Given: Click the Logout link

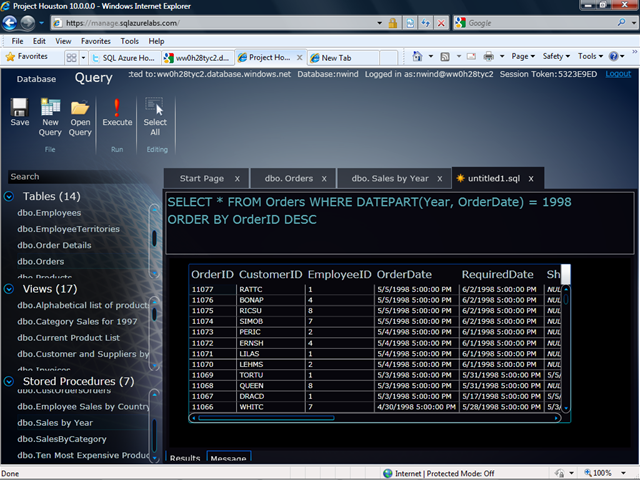Looking at the screenshot, I should pos(618,74).
